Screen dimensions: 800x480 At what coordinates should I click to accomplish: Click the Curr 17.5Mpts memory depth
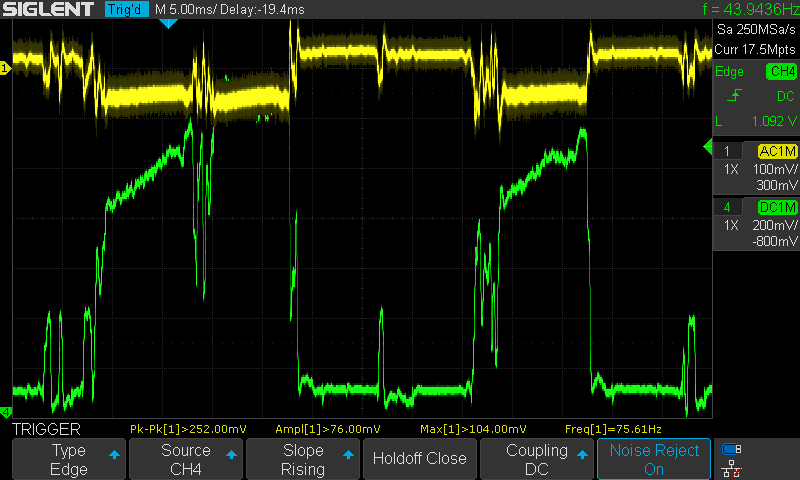(755, 49)
